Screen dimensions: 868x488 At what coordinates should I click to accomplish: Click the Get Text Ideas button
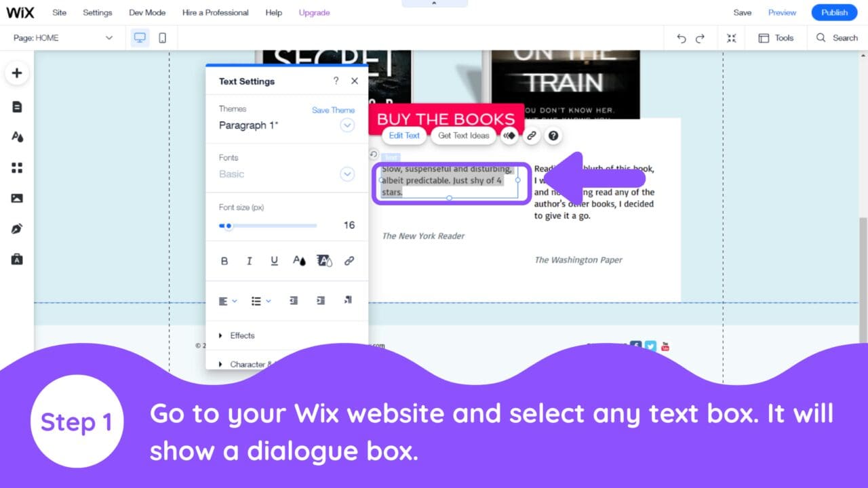(463, 136)
